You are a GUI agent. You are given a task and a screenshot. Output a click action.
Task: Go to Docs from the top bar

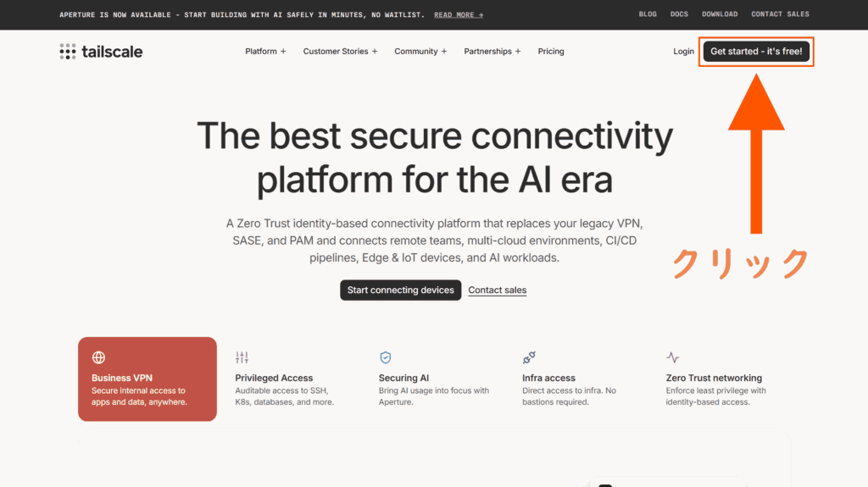tap(679, 14)
